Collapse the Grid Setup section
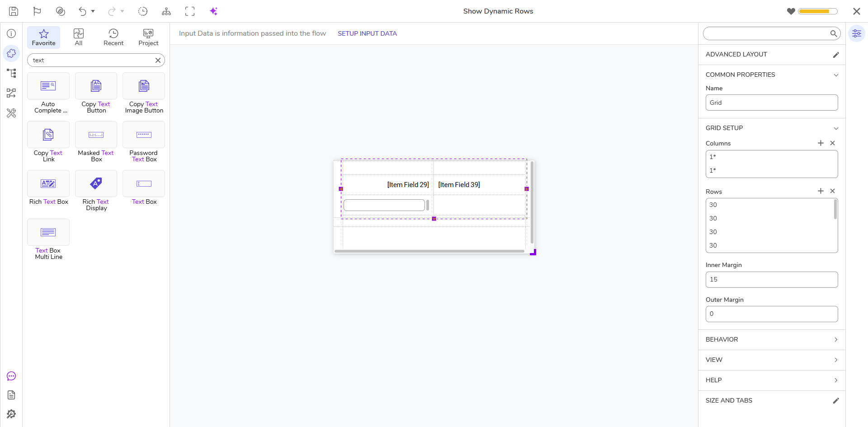The image size is (868, 427). (836, 128)
